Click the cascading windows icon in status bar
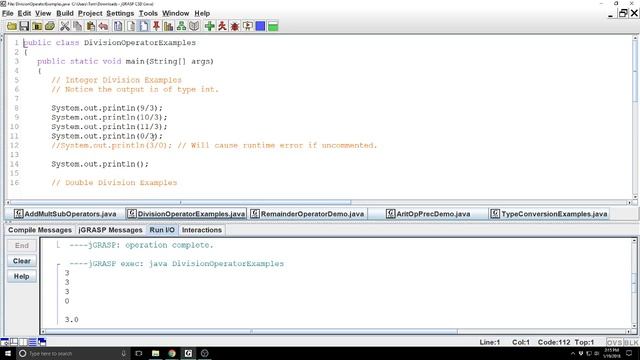The width and height of the screenshot is (640, 360). point(42,342)
